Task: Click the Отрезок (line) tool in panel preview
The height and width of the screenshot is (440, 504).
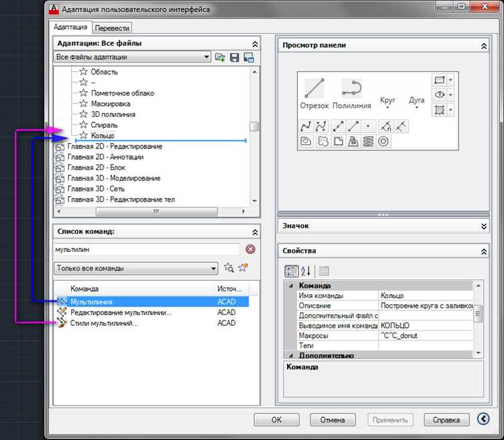Action: (x=314, y=93)
